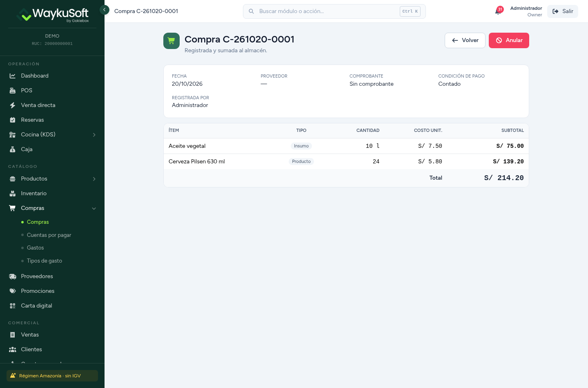Screen dimensions: 588x388
Task: Click the Cocina (KDS) icon
Action: (x=13, y=135)
